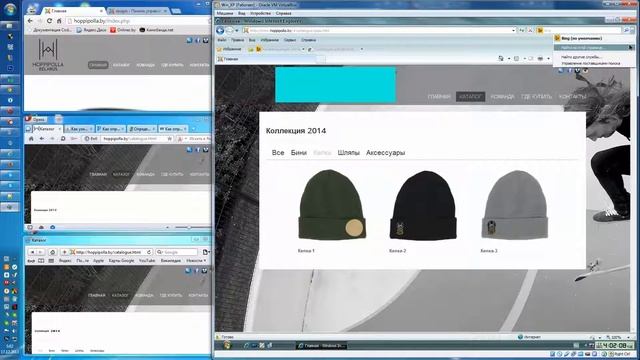Open Chrome's home page button

pyautogui.click(x=59, y=21)
